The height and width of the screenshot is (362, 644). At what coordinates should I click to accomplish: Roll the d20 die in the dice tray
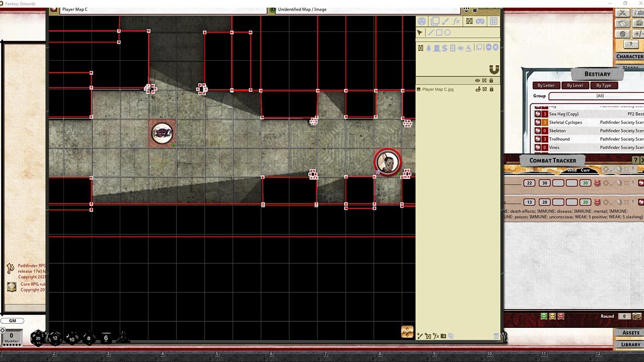37,338
